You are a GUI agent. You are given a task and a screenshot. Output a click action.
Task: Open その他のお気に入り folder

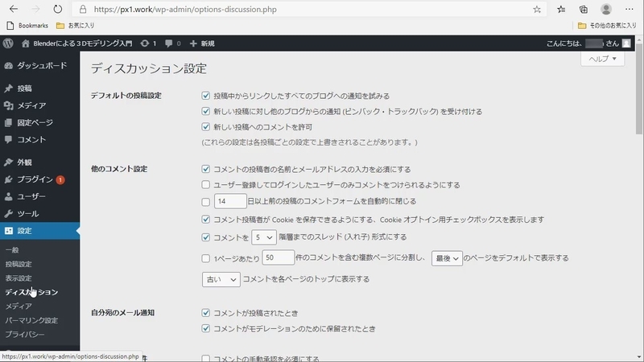click(607, 26)
